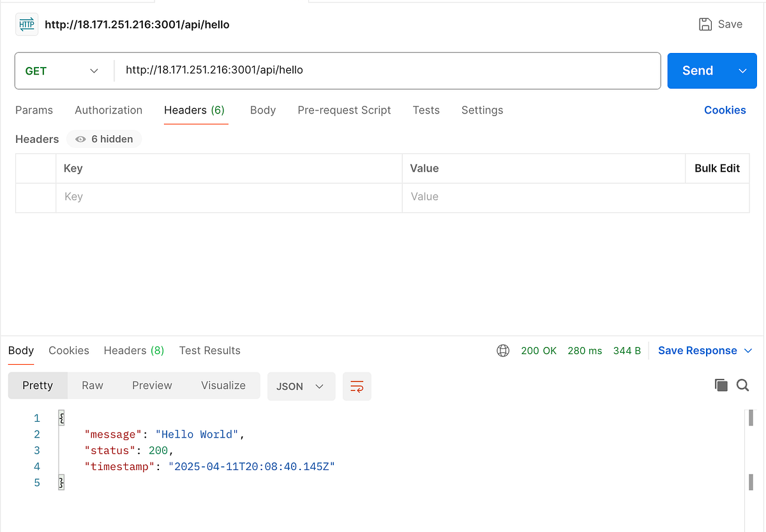This screenshot has height=532, width=766.
Task: Open the response Headers (8) tab
Action: click(133, 350)
